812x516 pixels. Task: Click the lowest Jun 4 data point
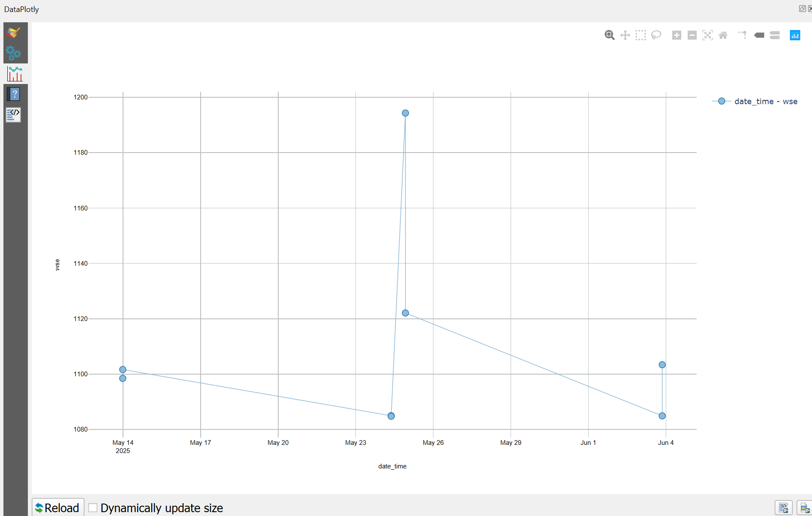[x=662, y=416]
